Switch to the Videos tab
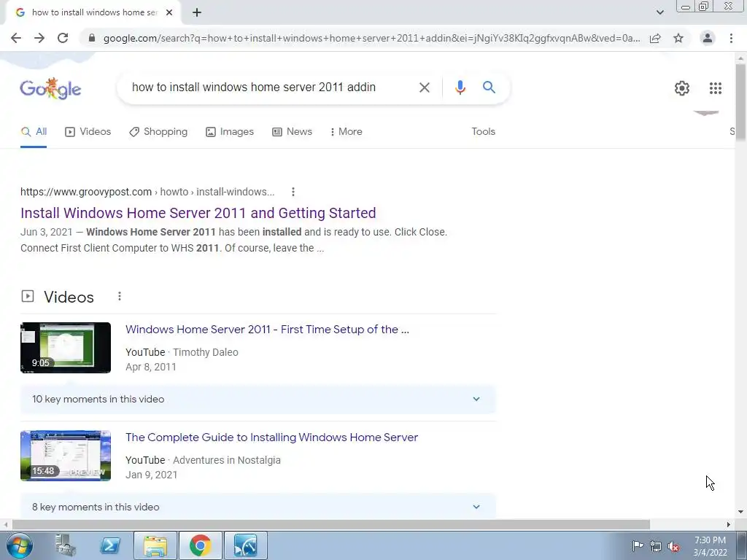The height and width of the screenshot is (560, 747). (x=88, y=132)
